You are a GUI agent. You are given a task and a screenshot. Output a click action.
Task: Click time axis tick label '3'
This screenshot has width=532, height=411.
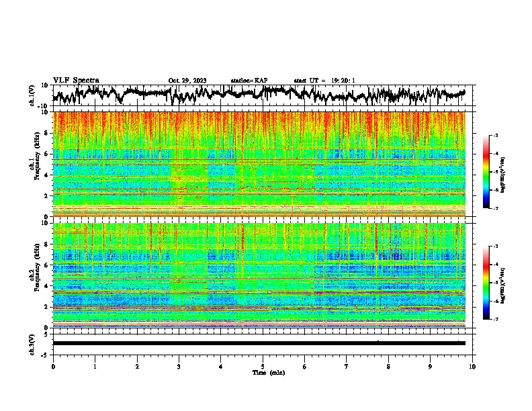point(179,367)
